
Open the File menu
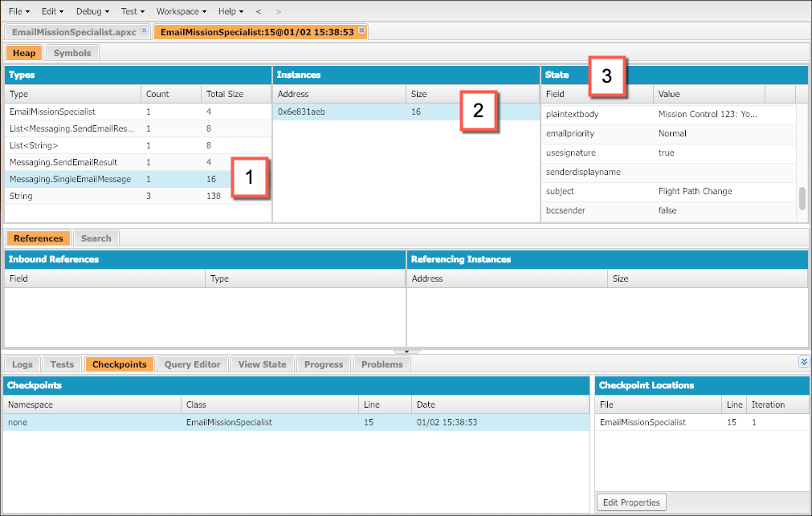click(19, 11)
